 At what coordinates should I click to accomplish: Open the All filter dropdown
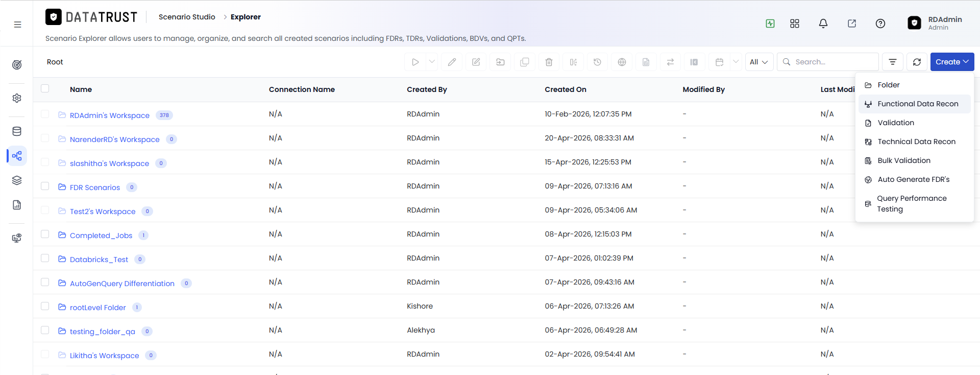tap(759, 62)
